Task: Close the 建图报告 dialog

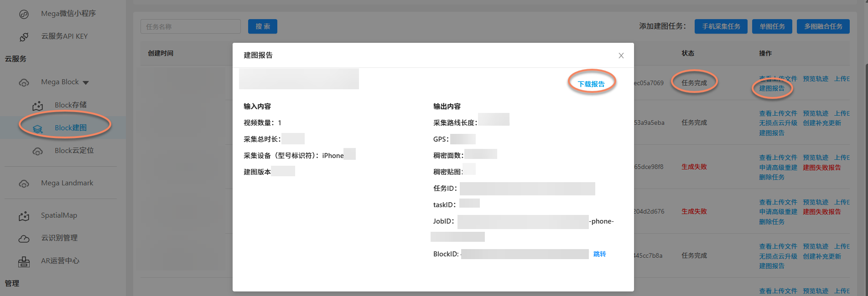Action: click(621, 56)
